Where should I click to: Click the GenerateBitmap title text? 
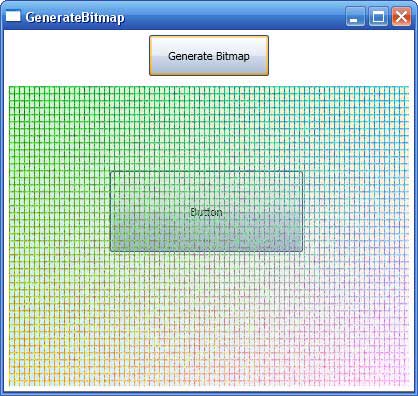[75, 17]
